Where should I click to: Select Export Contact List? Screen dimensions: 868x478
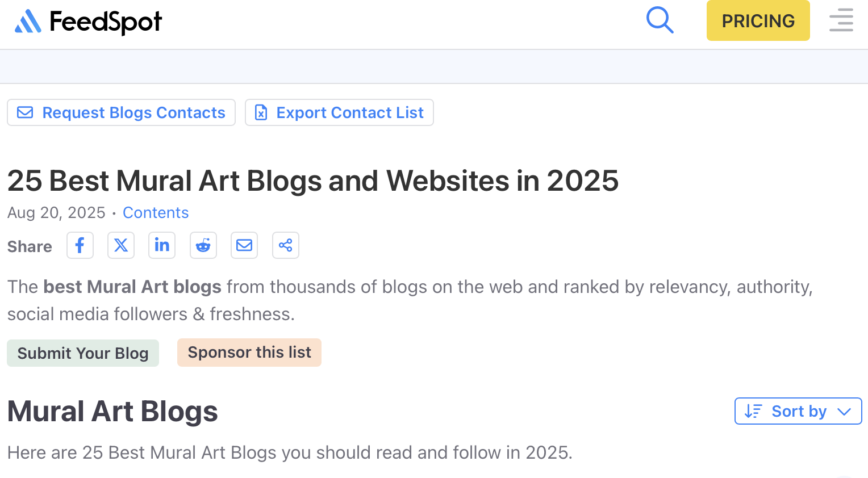339,112
